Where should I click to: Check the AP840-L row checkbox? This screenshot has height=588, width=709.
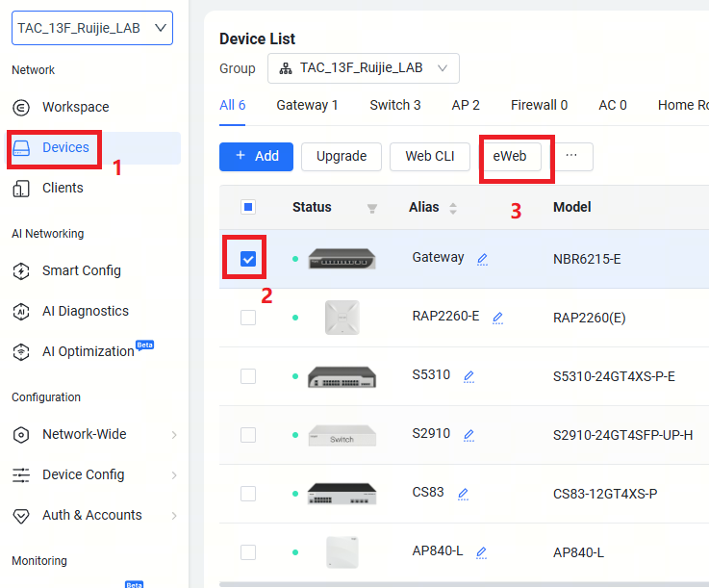[x=248, y=552]
